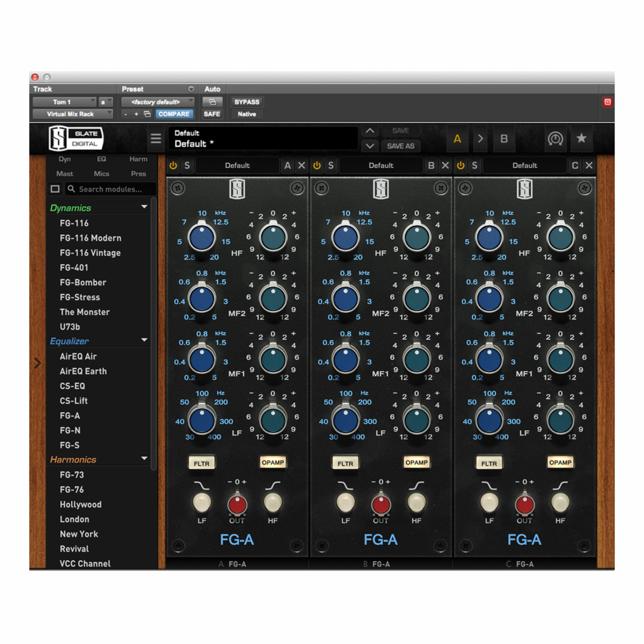This screenshot has width=644, height=644.
Task: Click the Auto plug-in automation icon
Action: (212, 102)
